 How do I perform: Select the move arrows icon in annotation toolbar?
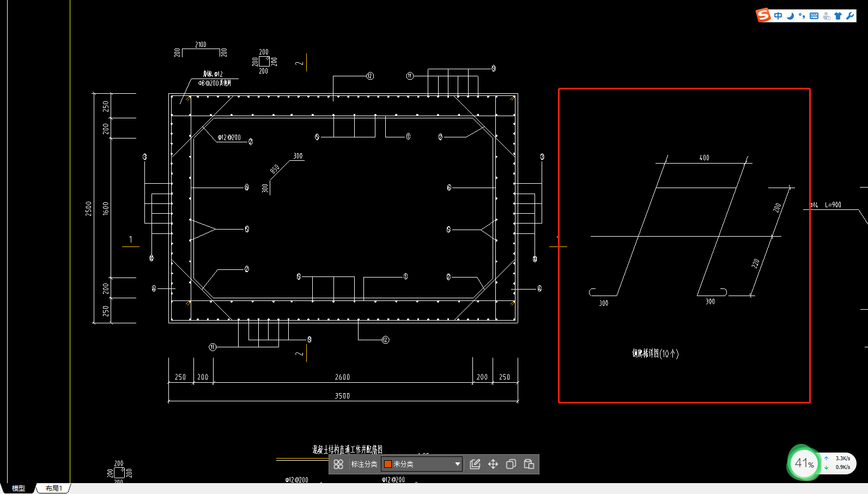tap(493, 464)
